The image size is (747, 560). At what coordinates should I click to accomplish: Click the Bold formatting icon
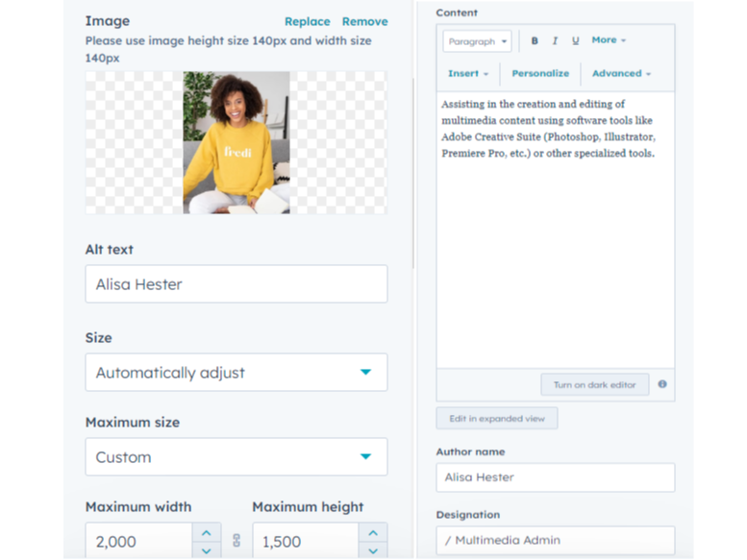535,41
